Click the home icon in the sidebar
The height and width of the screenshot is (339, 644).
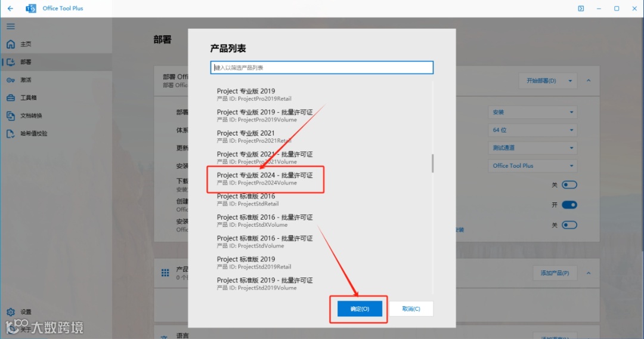coord(11,44)
